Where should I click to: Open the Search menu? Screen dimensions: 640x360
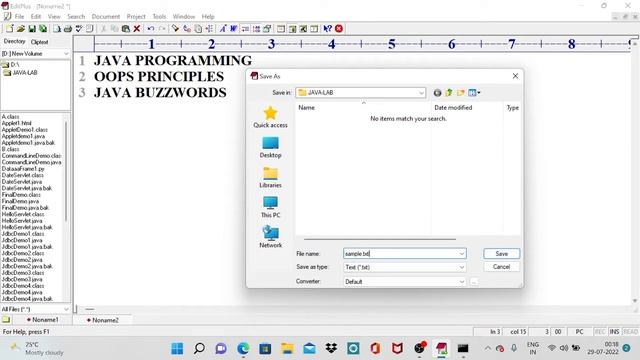coord(76,17)
